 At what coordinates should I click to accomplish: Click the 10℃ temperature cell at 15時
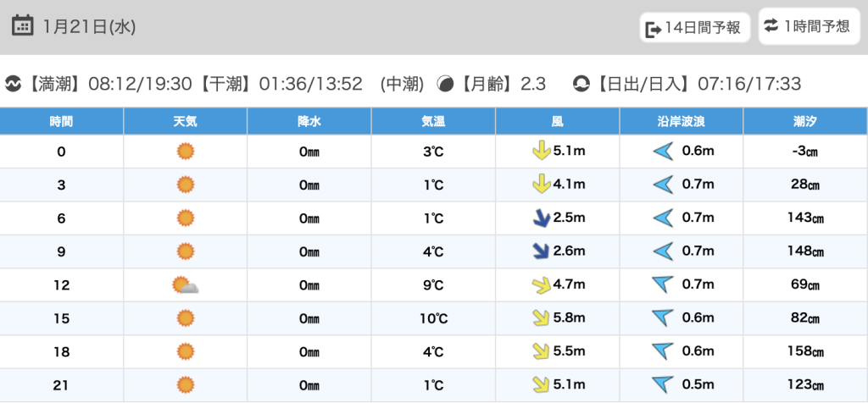pyautogui.click(x=433, y=318)
